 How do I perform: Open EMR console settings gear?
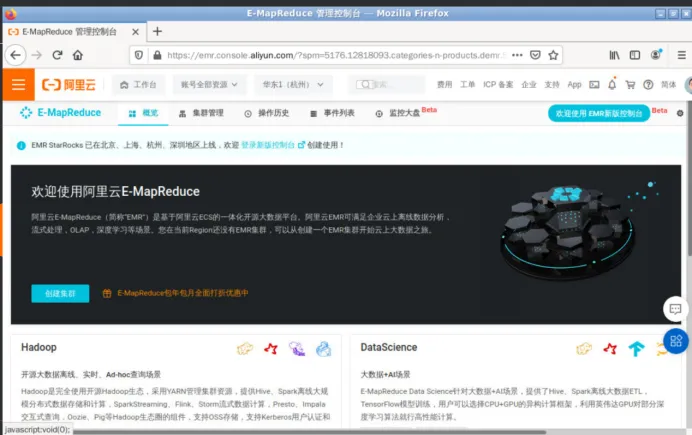pyautogui.click(x=680, y=113)
